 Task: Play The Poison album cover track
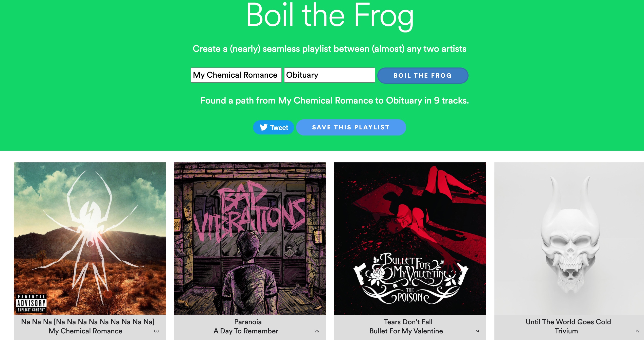[410, 239]
